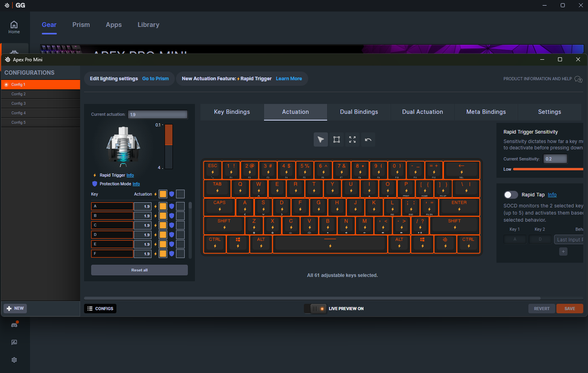Select the left ALT key

point(261,244)
